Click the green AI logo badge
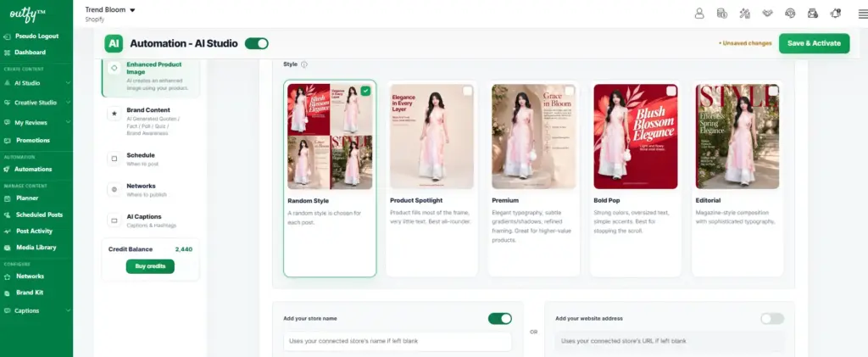This screenshot has width=868, height=357. pyautogui.click(x=114, y=43)
